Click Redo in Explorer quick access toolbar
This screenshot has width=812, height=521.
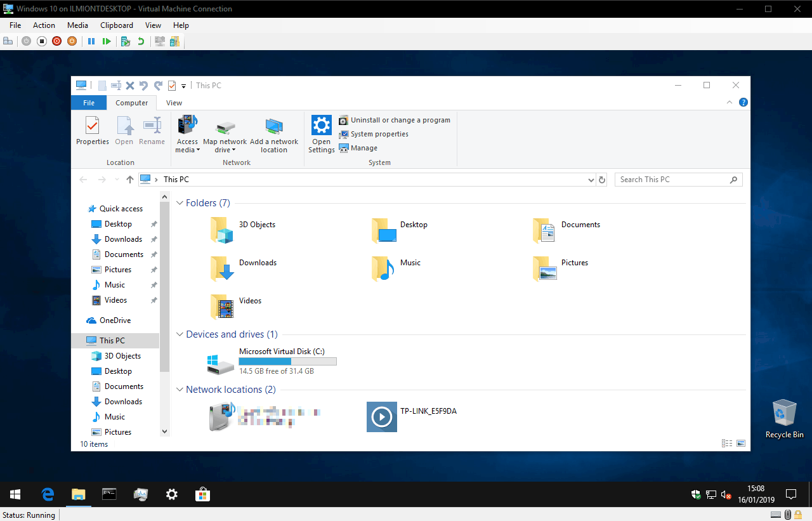coord(158,86)
